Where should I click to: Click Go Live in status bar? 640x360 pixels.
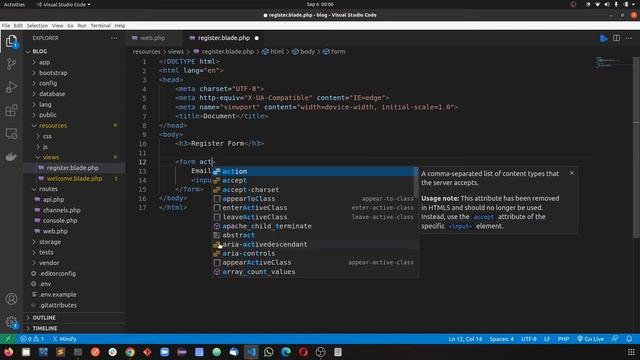tap(590, 339)
